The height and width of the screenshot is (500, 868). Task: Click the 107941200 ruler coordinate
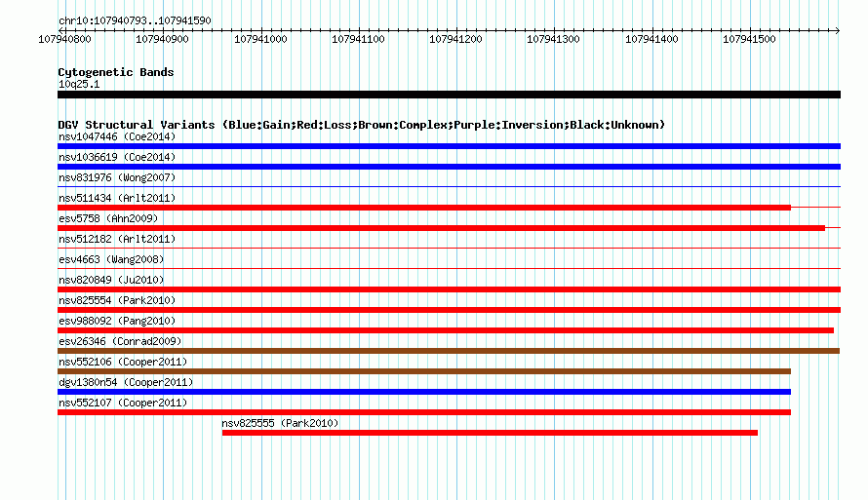tap(455, 39)
